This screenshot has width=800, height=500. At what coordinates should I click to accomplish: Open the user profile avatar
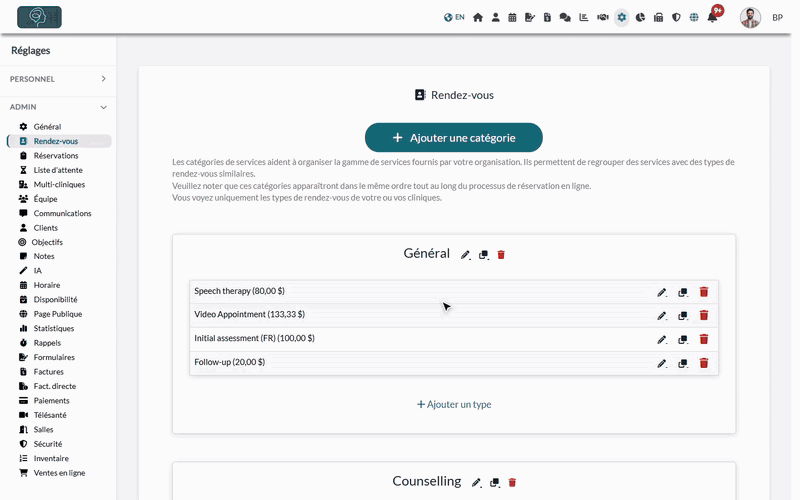click(x=750, y=17)
